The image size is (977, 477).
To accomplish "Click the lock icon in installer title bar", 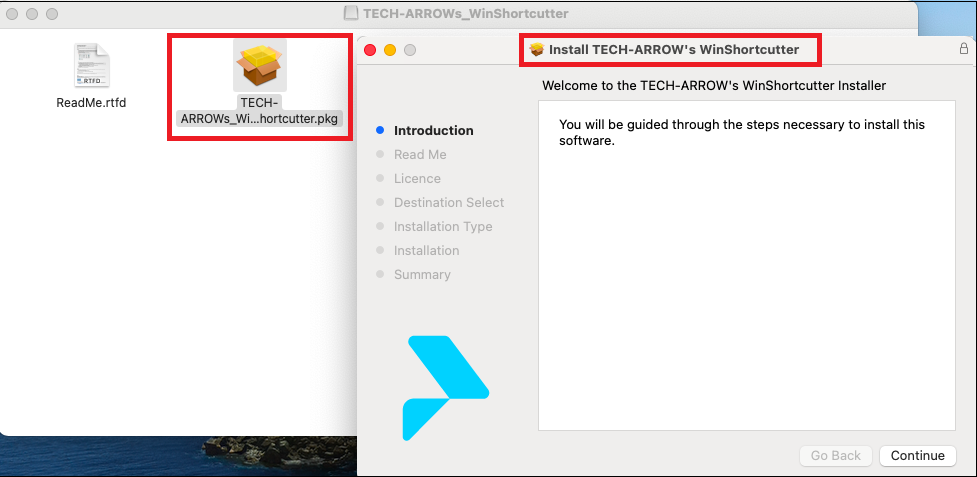I will pyautogui.click(x=963, y=49).
